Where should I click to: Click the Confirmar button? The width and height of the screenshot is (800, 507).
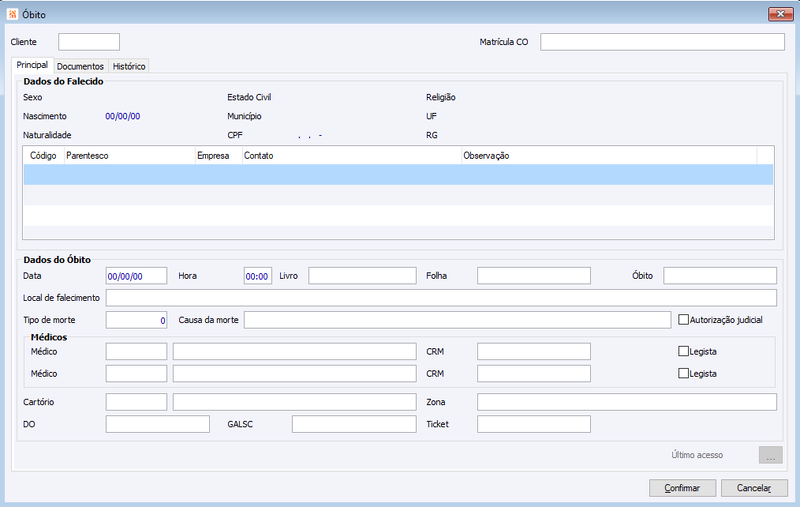coord(682,488)
